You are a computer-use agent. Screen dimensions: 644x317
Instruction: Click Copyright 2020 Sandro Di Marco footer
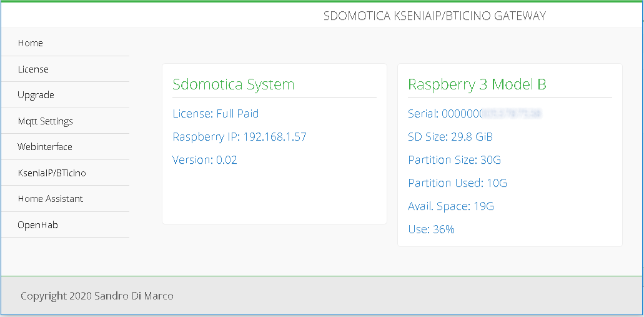97,296
